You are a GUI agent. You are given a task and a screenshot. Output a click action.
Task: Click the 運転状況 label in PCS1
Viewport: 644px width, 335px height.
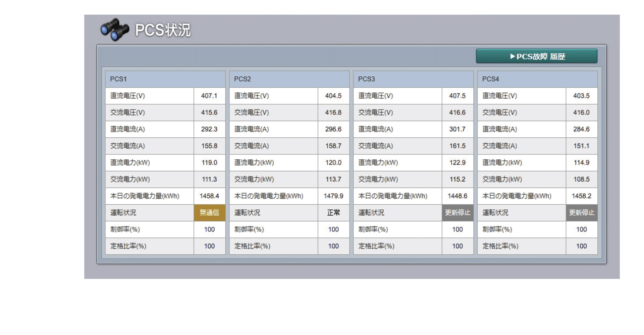[x=123, y=213]
